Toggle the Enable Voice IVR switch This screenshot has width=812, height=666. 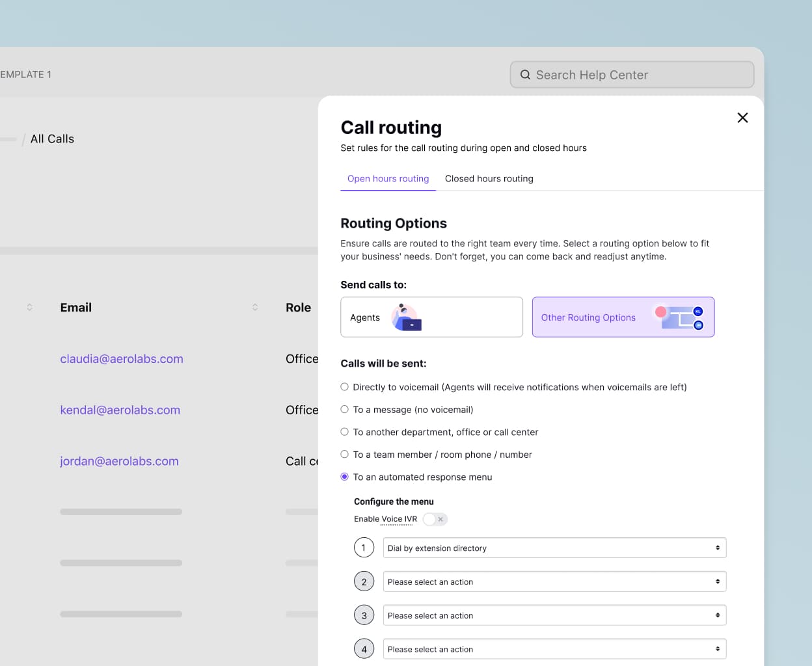(435, 519)
